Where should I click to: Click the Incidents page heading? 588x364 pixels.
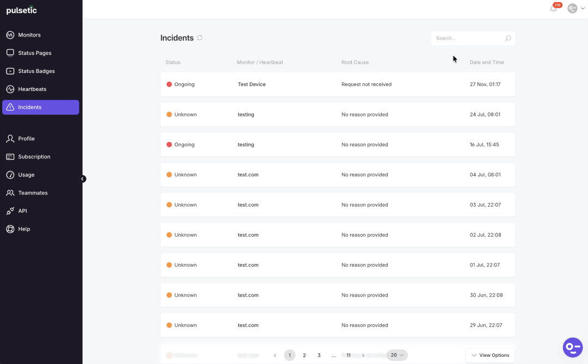click(x=177, y=38)
